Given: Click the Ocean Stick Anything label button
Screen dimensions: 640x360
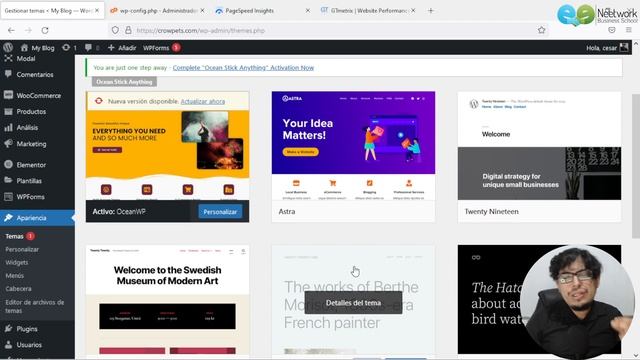Looking at the screenshot, I should tap(124, 82).
